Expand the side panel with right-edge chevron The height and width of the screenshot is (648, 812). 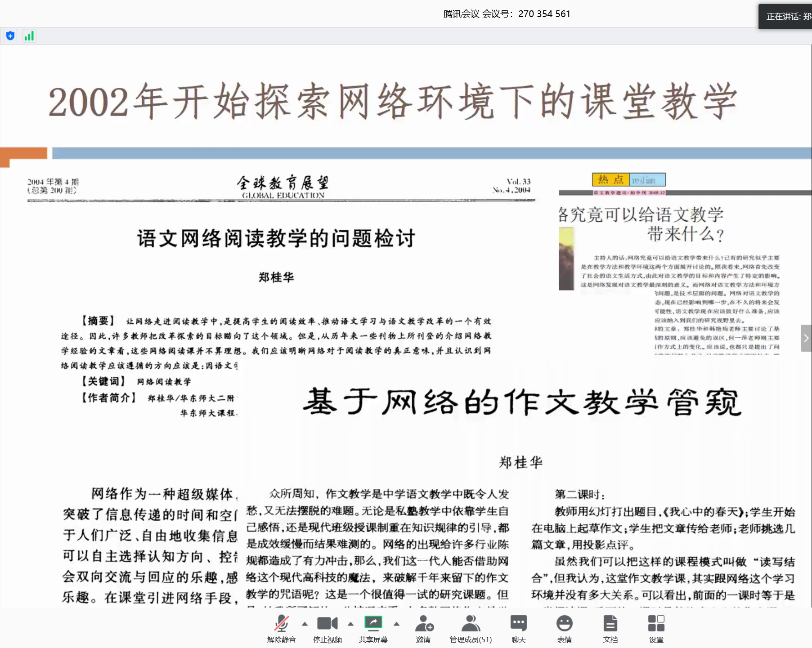[x=806, y=338]
